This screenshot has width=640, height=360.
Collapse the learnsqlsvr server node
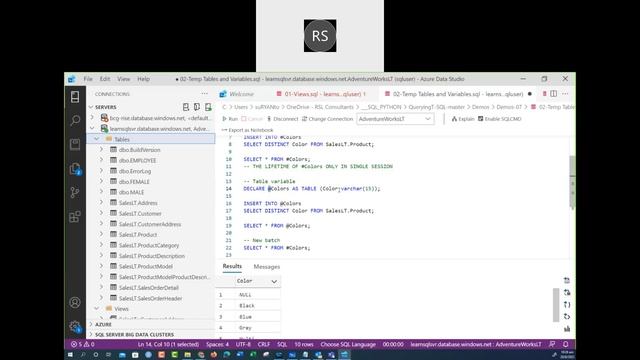tap(92, 128)
